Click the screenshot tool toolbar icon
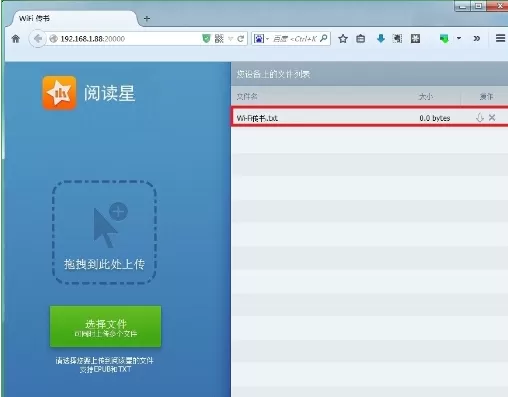Screen dimensions: 508x397 (397, 39)
